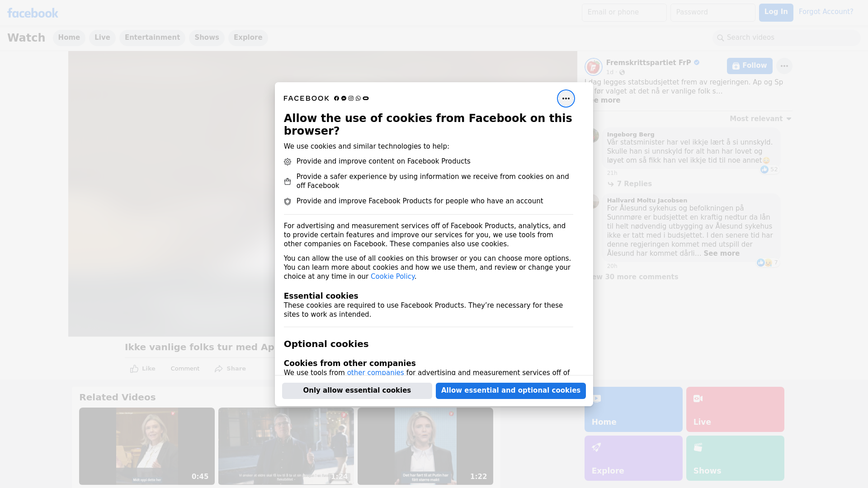Select the Live tab in Watch bar
868x488 pixels.
pos(102,38)
